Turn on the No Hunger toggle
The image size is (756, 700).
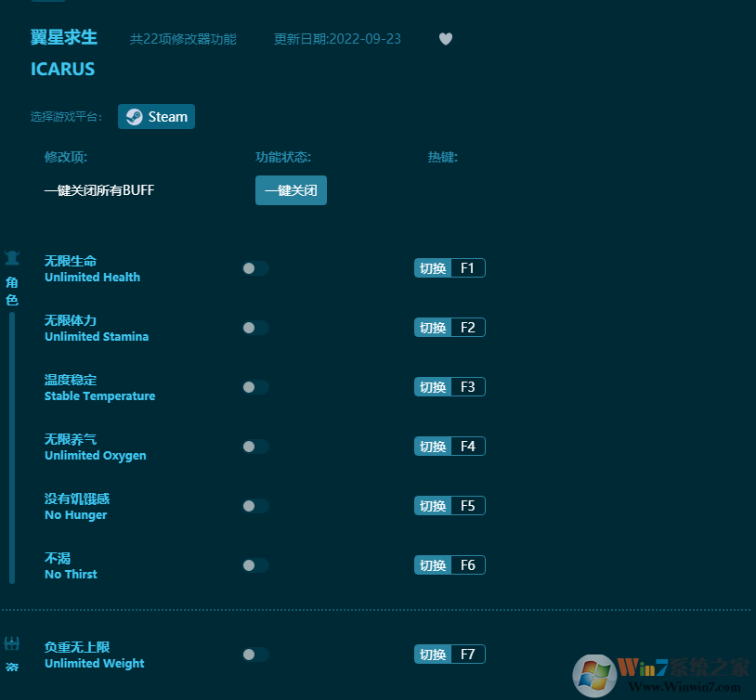coord(254,506)
